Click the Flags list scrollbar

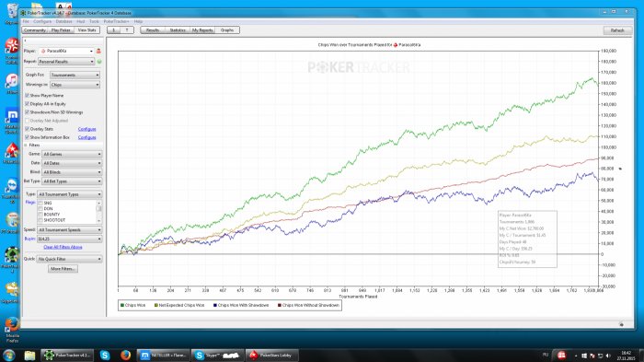pyautogui.click(x=98, y=212)
